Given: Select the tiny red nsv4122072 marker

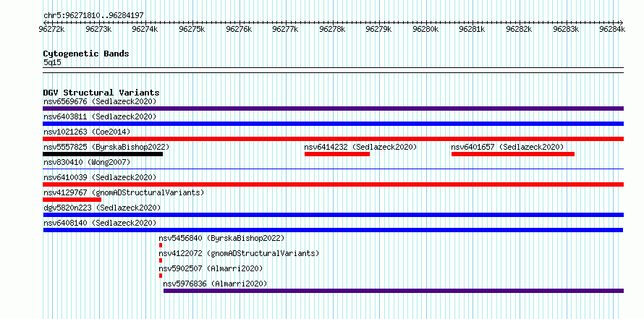Looking at the screenshot, I should point(161,260).
